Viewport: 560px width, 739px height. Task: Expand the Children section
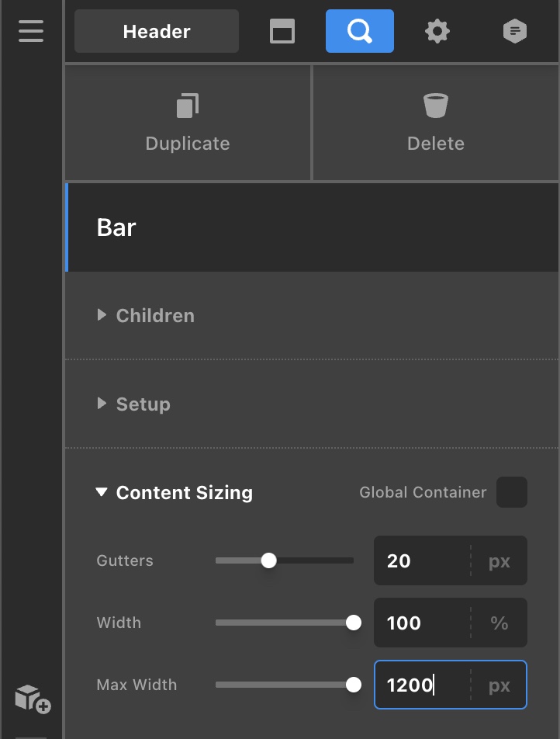(x=146, y=315)
